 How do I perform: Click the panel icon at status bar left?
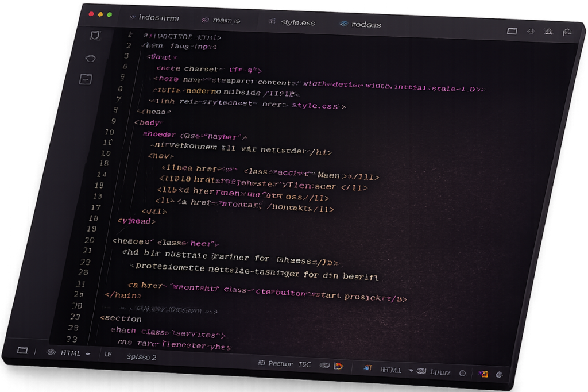coord(22,350)
